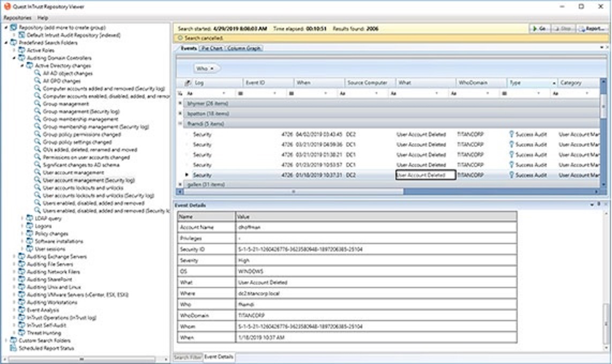Click the Default InTrust Audit Repository icon
Screen dimensions: 612x364
21,35
